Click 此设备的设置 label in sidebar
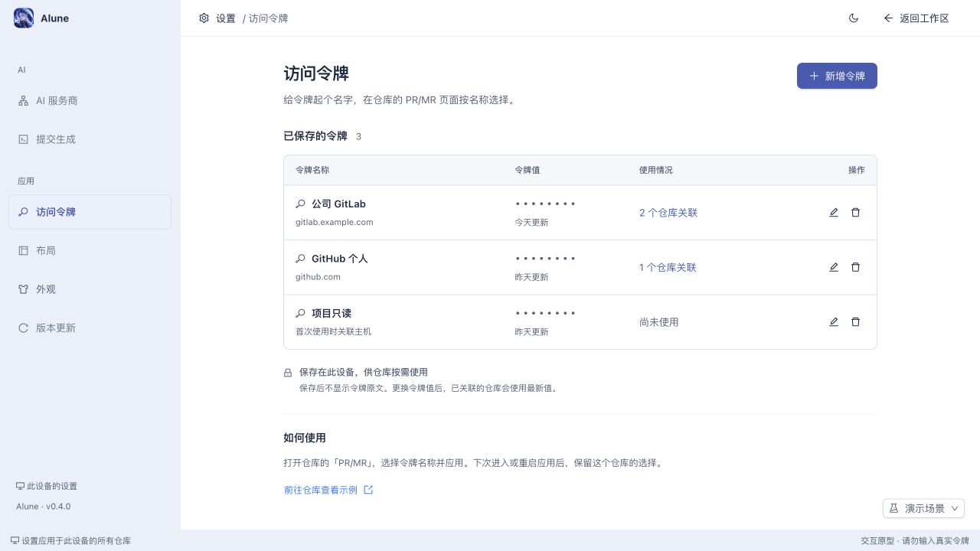Screen dimensions: 980x551 coord(52,486)
